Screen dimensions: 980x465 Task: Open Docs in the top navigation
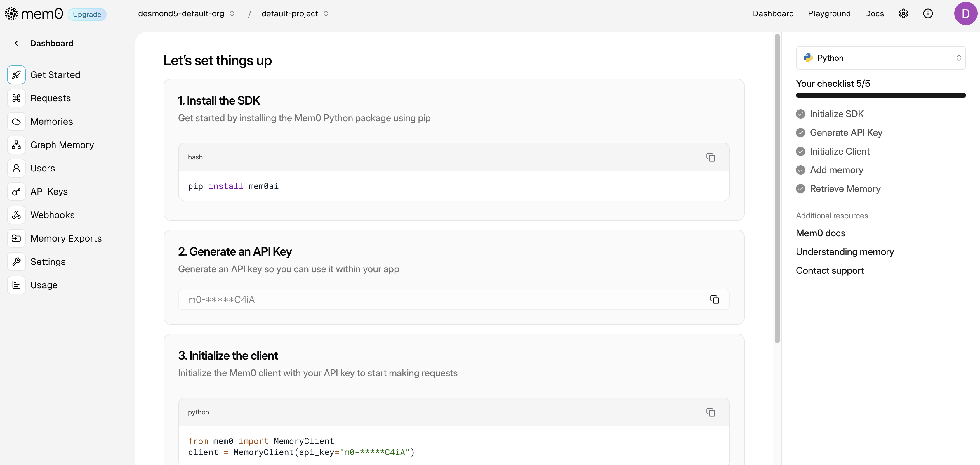point(874,14)
